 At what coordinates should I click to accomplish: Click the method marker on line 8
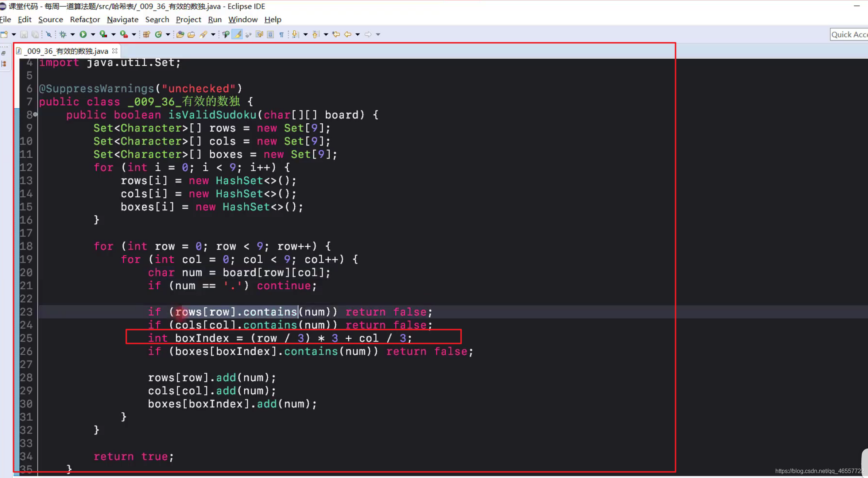35,115
